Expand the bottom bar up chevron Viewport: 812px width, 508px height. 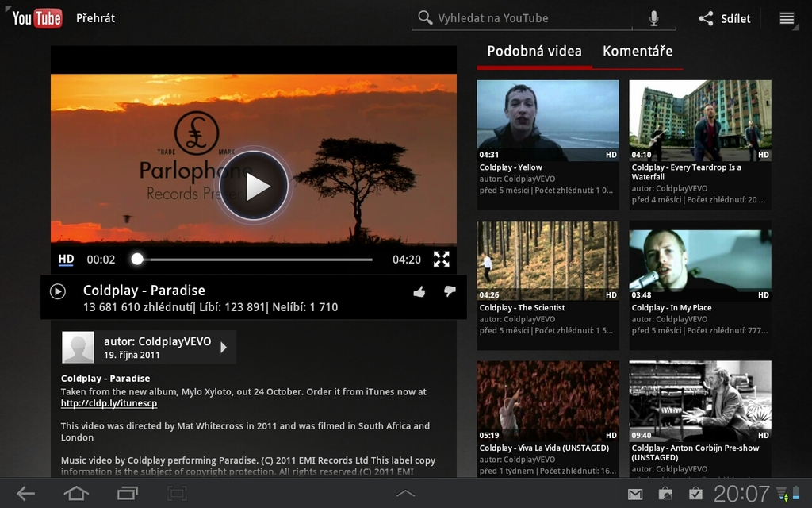[x=405, y=494]
